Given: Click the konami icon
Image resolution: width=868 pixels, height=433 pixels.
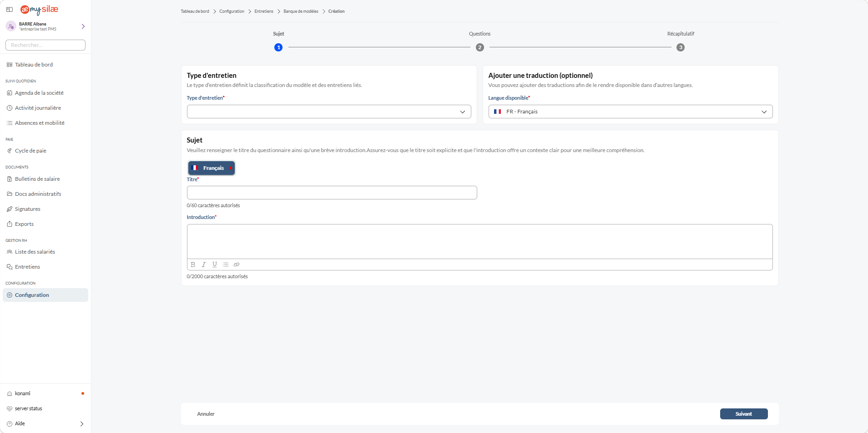Looking at the screenshot, I should 10,393.
